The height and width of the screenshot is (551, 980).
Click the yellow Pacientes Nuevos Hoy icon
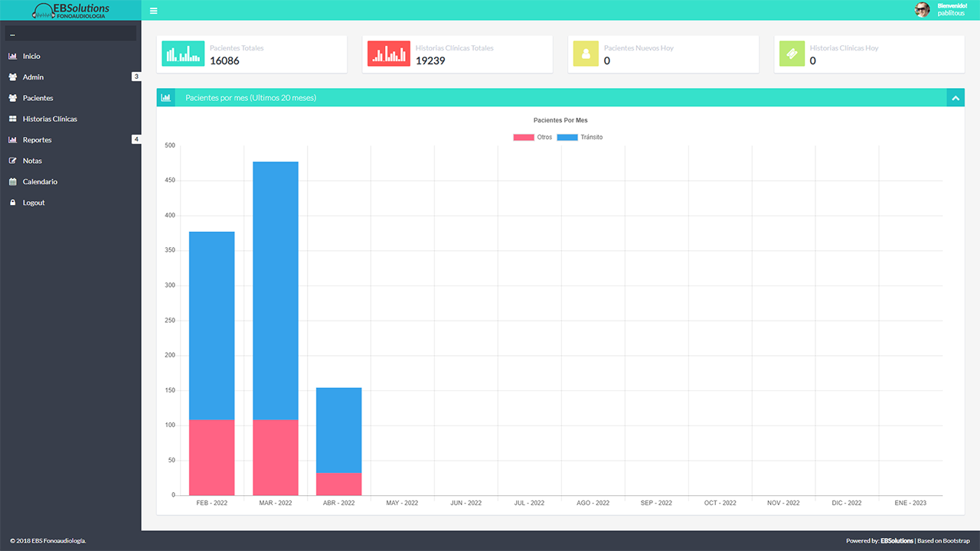[586, 54]
